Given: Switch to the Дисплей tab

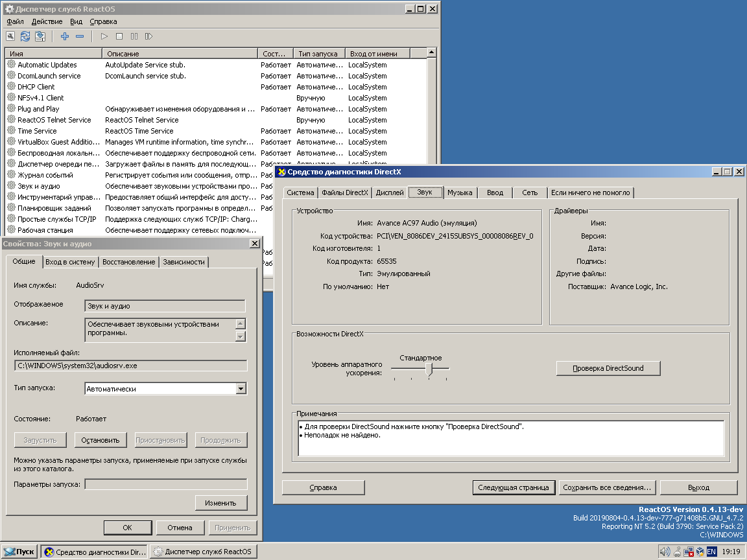Looking at the screenshot, I should (x=390, y=192).
